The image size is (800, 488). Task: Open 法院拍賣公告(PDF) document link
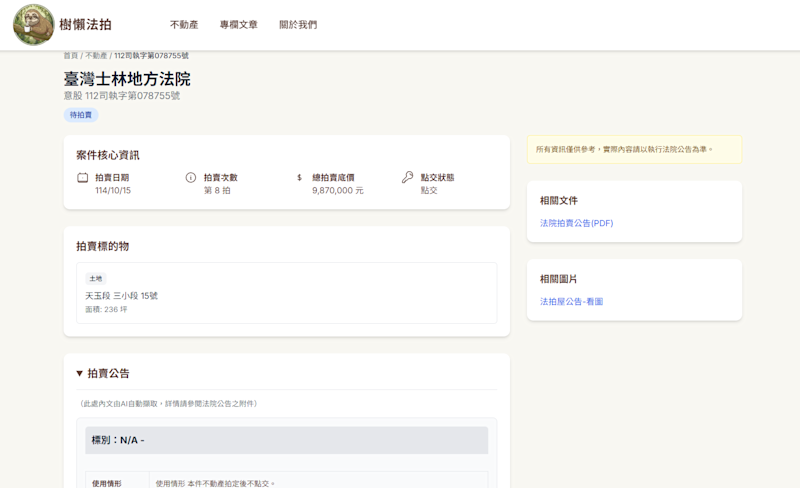577,223
